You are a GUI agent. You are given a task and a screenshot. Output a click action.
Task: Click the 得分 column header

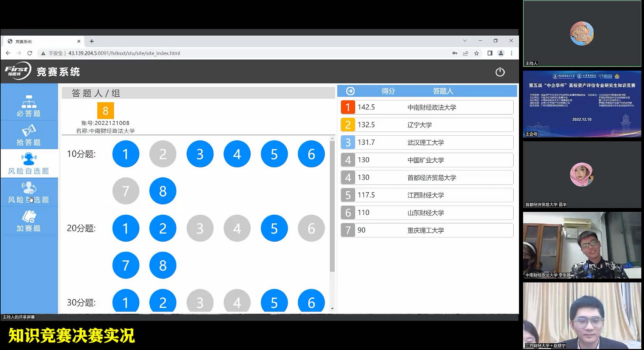[388, 91]
